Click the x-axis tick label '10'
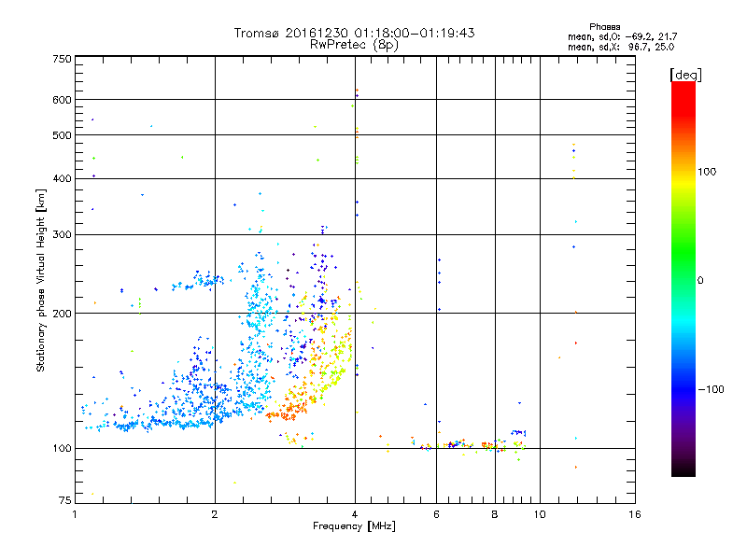The image size is (747, 560). pos(540,514)
